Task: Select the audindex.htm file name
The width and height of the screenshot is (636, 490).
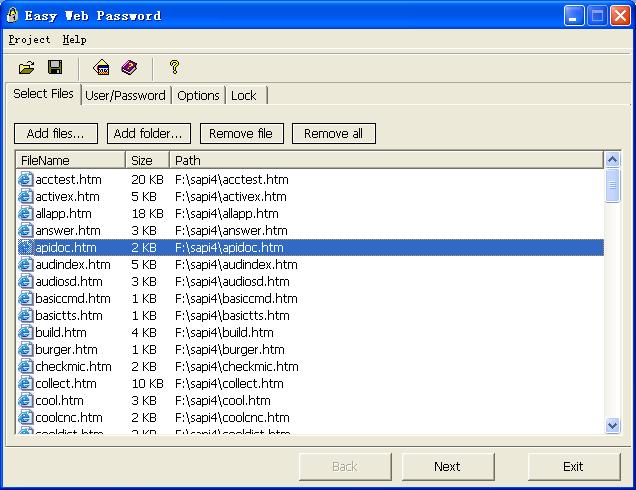Action: pos(73,264)
